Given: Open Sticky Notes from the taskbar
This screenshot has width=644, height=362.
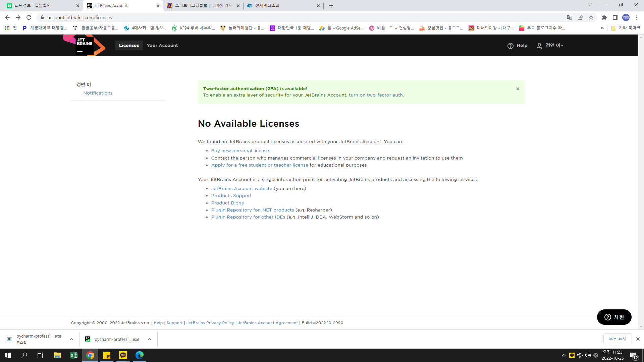Looking at the screenshot, I should tap(107, 355).
